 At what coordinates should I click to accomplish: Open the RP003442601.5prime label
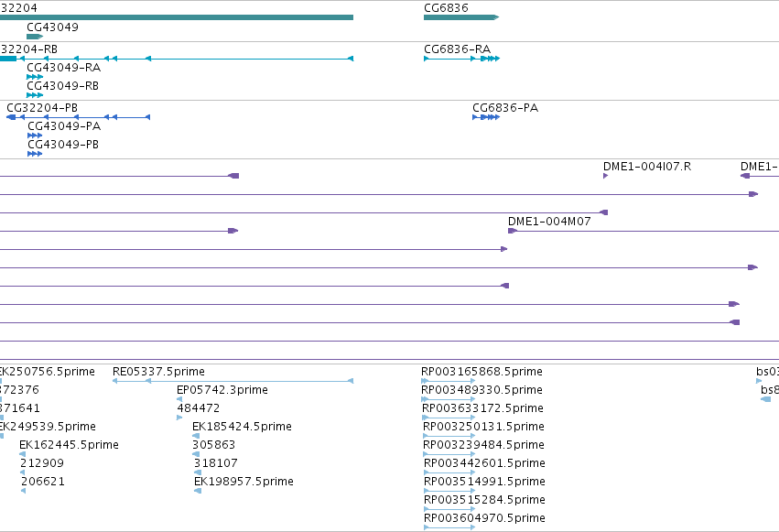tap(484, 463)
